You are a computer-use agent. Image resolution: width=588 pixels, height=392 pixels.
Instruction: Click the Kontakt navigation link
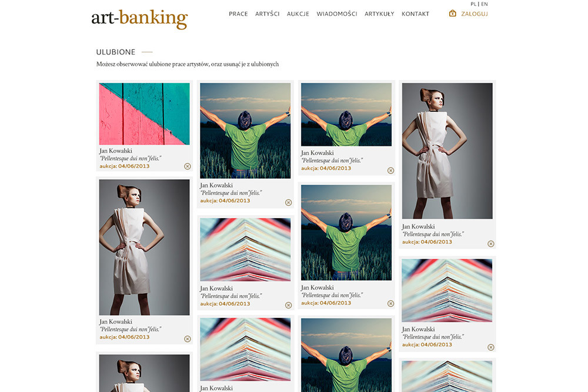click(x=415, y=14)
